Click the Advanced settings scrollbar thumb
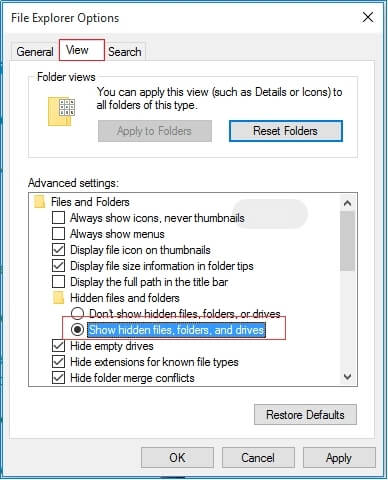Viewport: 388px width, 480px height. tap(347, 241)
